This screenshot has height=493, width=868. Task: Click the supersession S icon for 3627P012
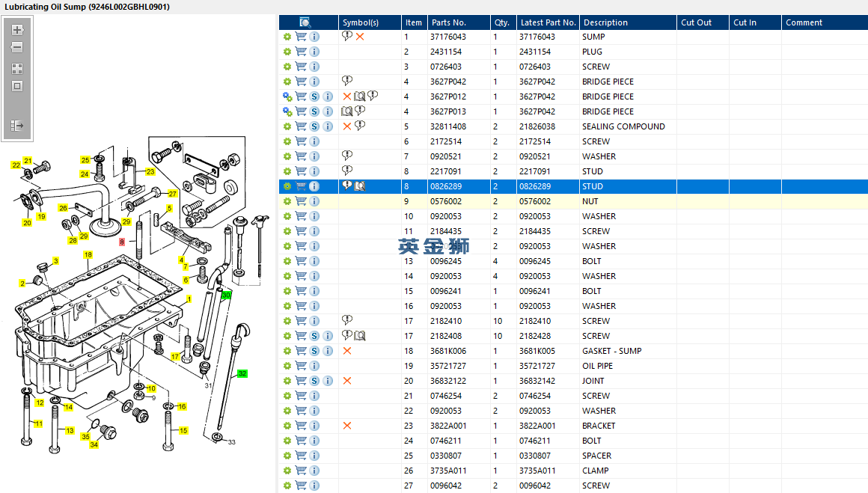point(315,97)
